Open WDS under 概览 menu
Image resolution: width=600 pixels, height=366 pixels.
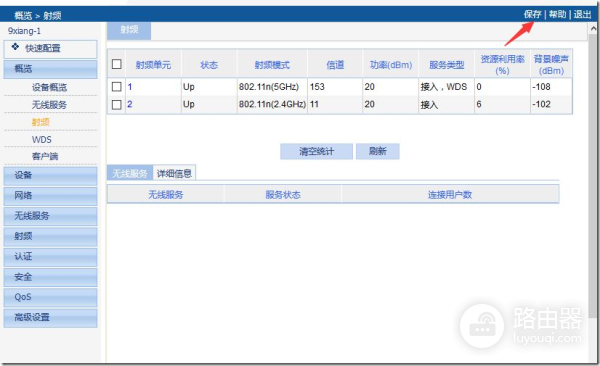(42, 140)
